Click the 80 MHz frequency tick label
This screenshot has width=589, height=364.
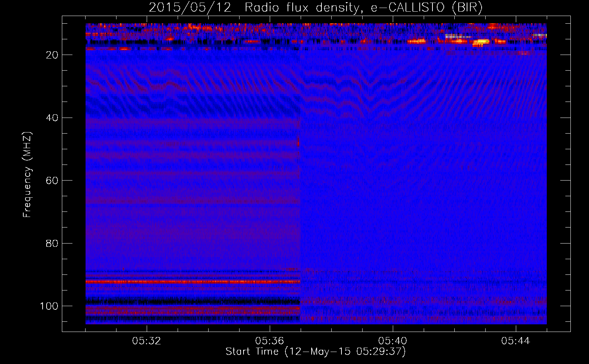tap(52, 244)
